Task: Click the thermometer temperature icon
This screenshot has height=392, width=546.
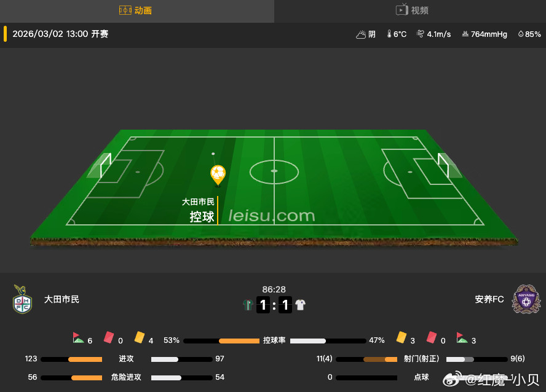Action: (389, 34)
